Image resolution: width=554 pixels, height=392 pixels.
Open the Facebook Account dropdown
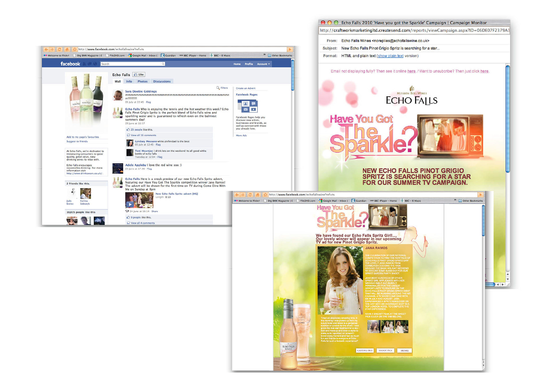tap(263, 64)
